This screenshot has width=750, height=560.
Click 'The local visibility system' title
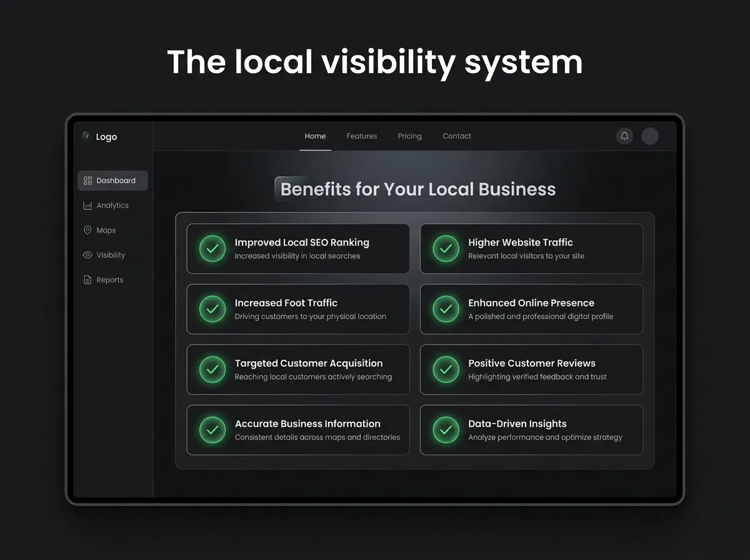(375, 62)
